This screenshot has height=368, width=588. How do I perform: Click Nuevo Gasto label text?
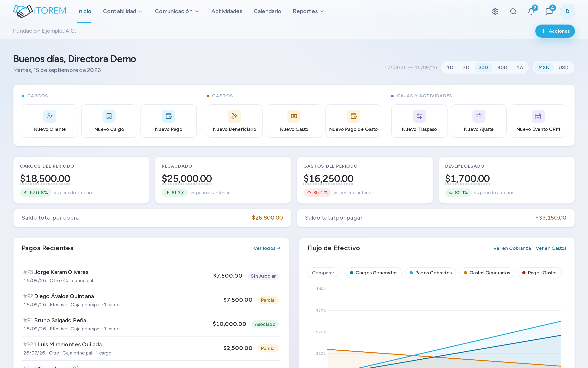(x=294, y=129)
